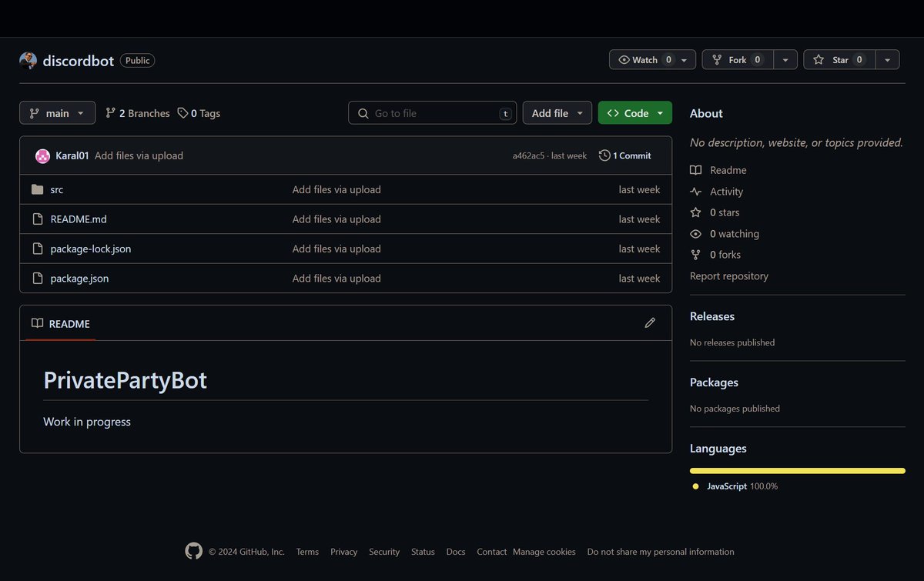The width and height of the screenshot is (924, 581).
Task: View the 0 stars link
Action: pyautogui.click(x=715, y=212)
